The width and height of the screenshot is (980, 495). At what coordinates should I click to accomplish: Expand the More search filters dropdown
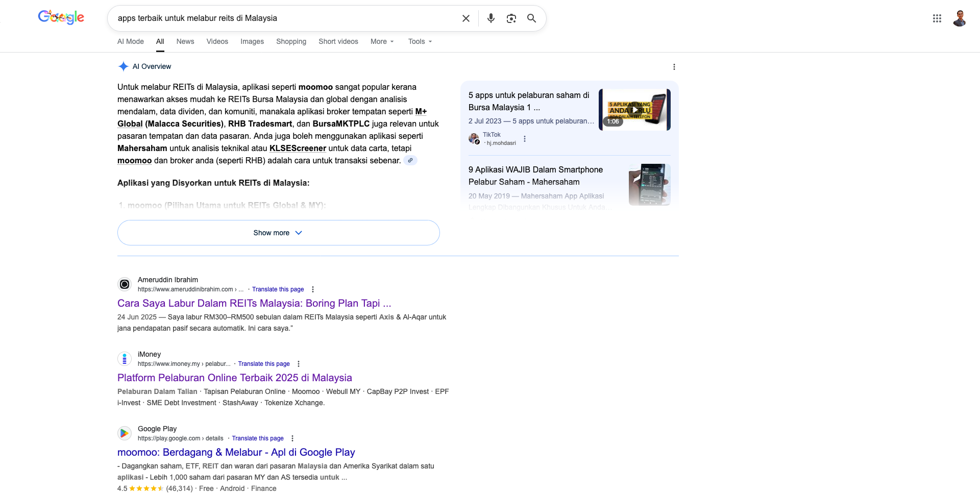point(382,41)
